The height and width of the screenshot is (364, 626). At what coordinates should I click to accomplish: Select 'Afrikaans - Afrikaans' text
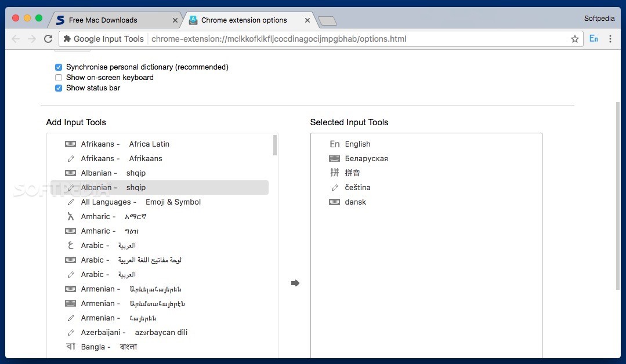121,159
